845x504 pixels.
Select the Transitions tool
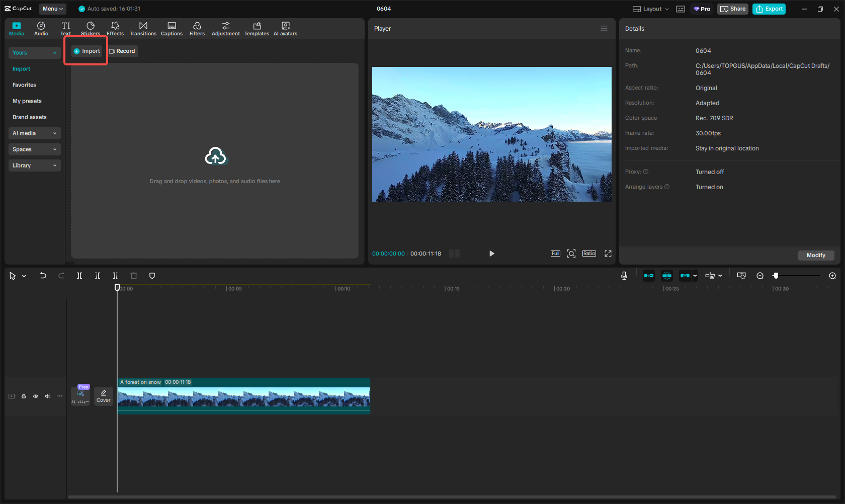pyautogui.click(x=143, y=28)
